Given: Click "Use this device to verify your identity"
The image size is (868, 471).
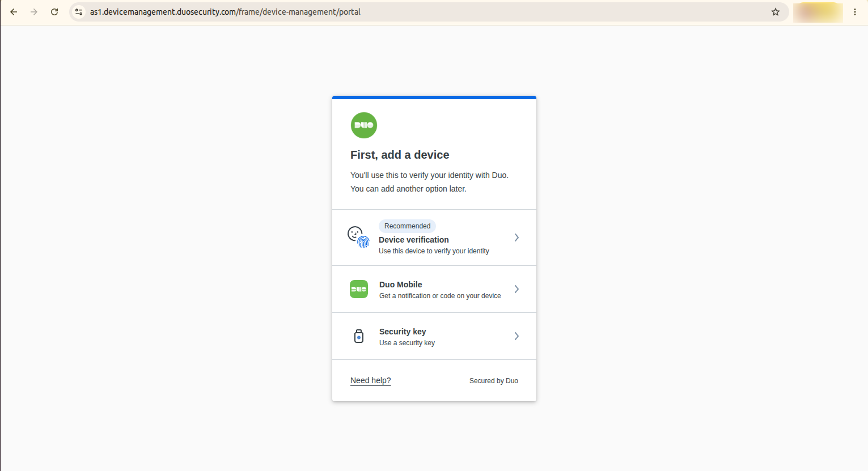Looking at the screenshot, I should click(434, 251).
